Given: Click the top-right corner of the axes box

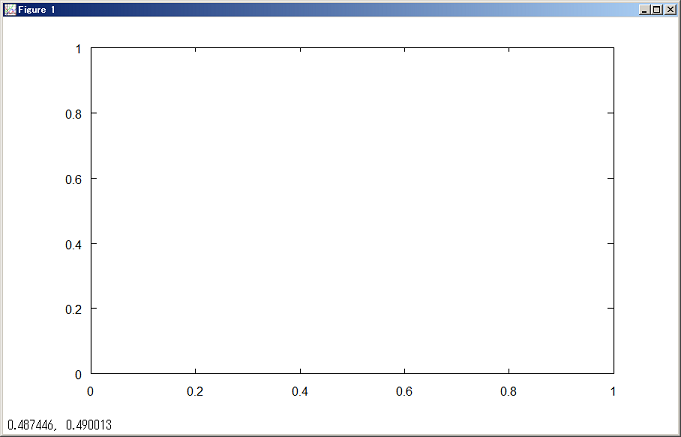Looking at the screenshot, I should (612, 48).
